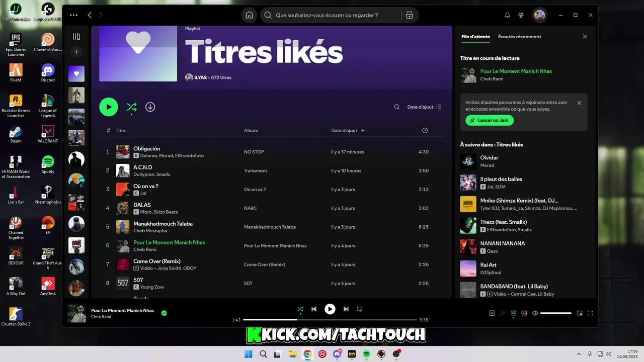644x362 pixels.
Task: Switch to Écoutés récemment tab
Action: click(x=520, y=37)
